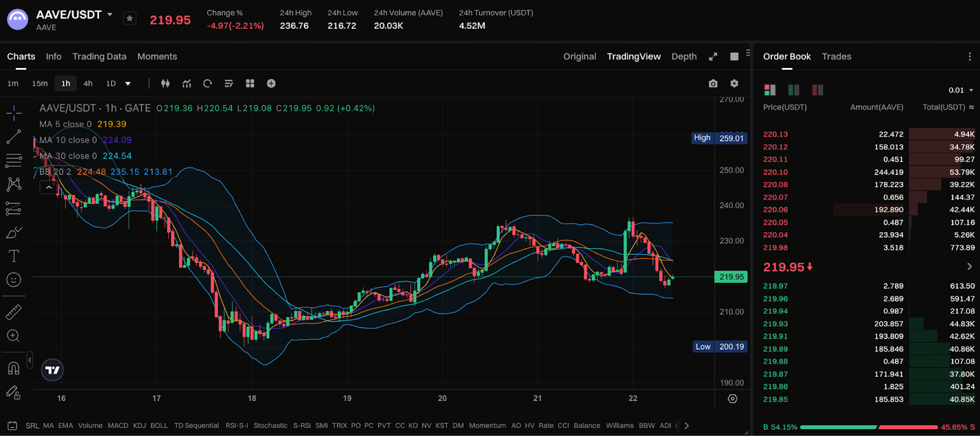
Task: Open the Trading Data tab
Action: click(x=99, y=56)
